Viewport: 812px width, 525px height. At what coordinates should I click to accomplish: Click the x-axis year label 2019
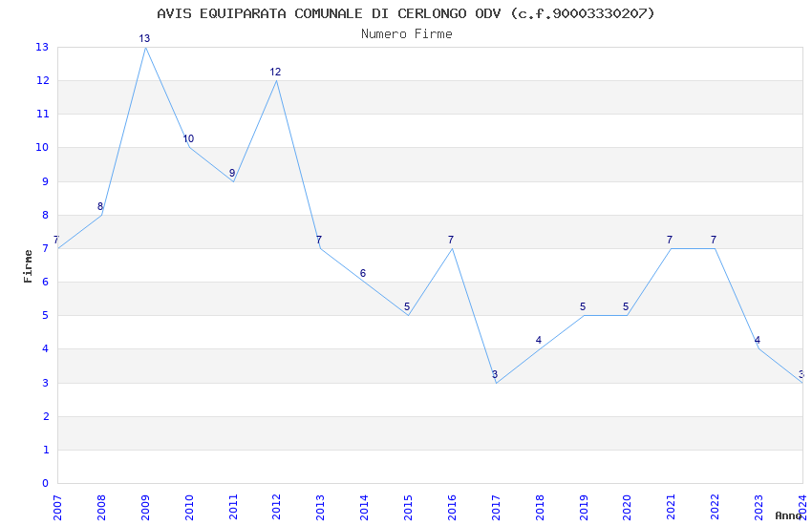(x=584, y=508)
